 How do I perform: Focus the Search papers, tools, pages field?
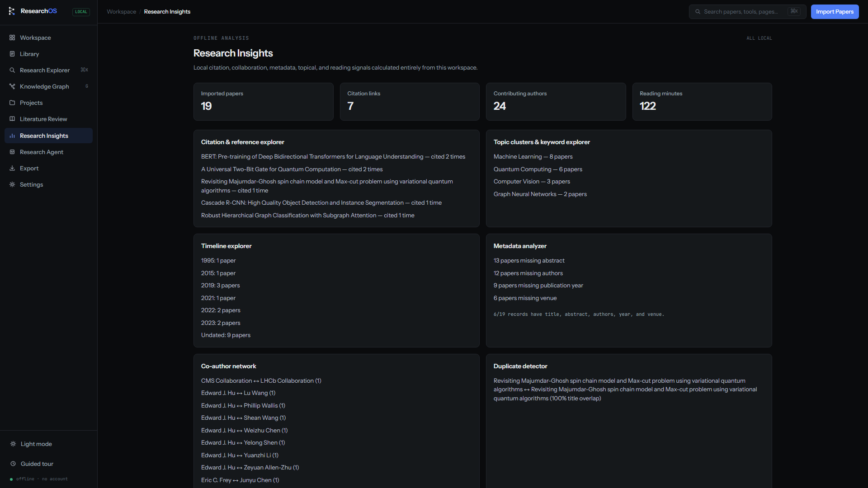[747, 12]
